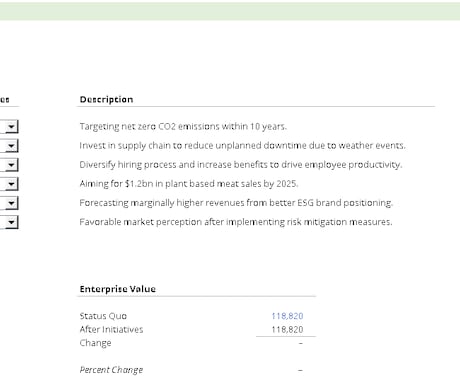Open dropdown beside supply chain investment row
The height and width of the screenshot is (380, 460).
11,146
